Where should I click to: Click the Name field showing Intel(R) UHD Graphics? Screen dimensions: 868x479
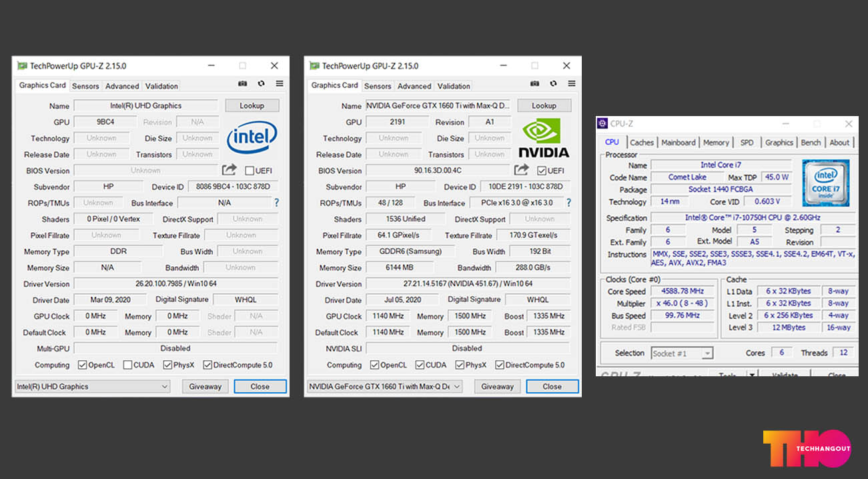(145, 105)
